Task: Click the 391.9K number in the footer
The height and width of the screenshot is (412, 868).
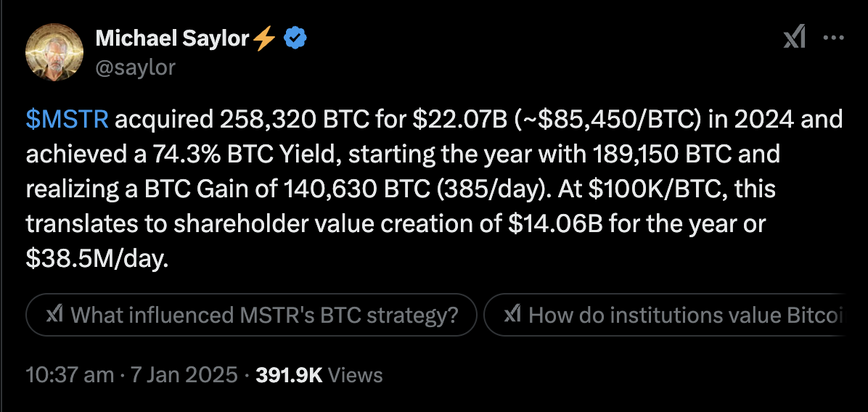Action: tap(289, 375)
